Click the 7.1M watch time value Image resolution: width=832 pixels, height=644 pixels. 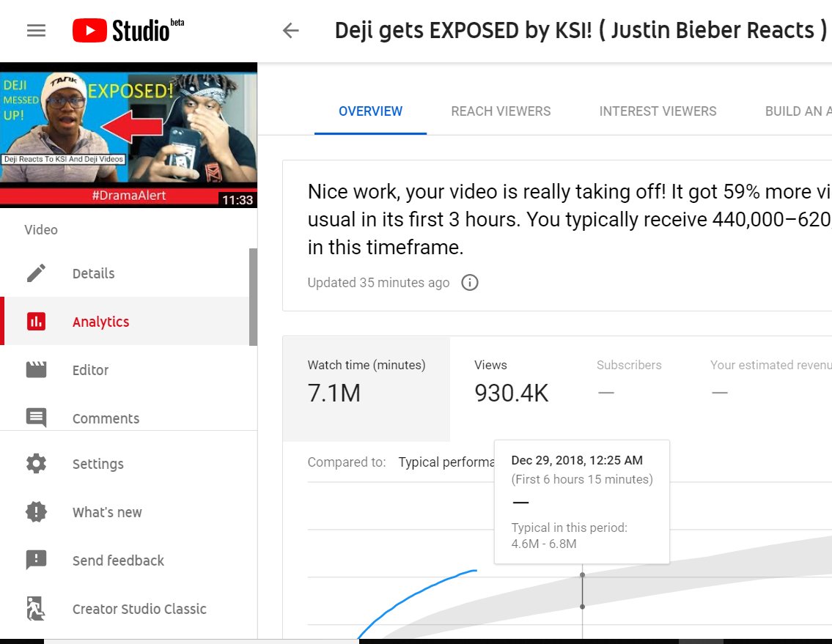(x=334, y=393)
